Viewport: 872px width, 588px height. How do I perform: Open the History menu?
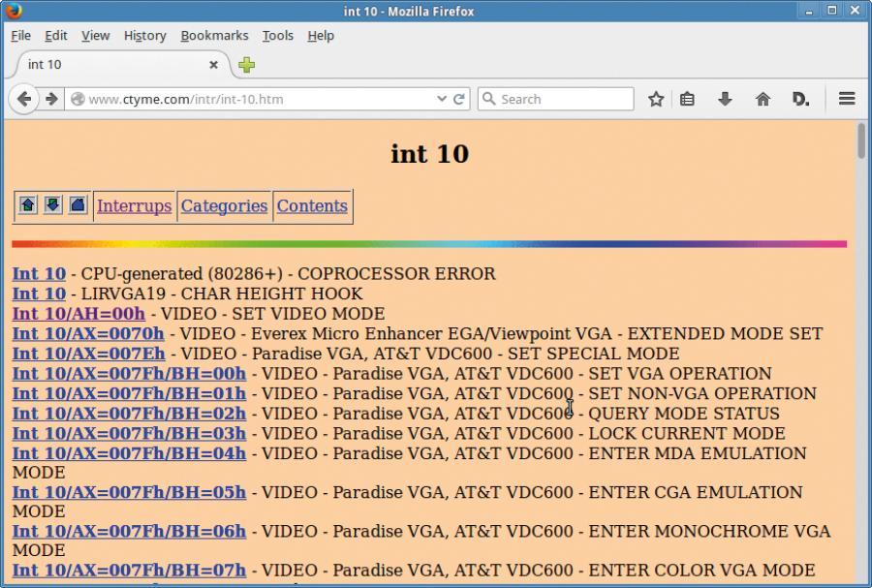click(144, 36)
